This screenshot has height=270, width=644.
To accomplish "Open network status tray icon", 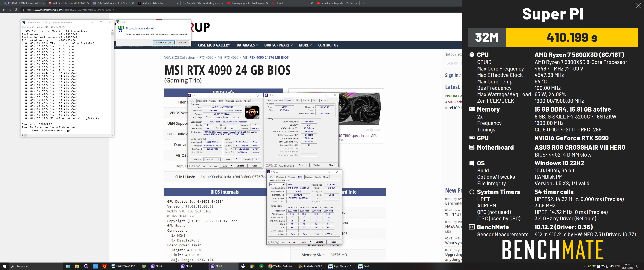I will click(607, 266).
